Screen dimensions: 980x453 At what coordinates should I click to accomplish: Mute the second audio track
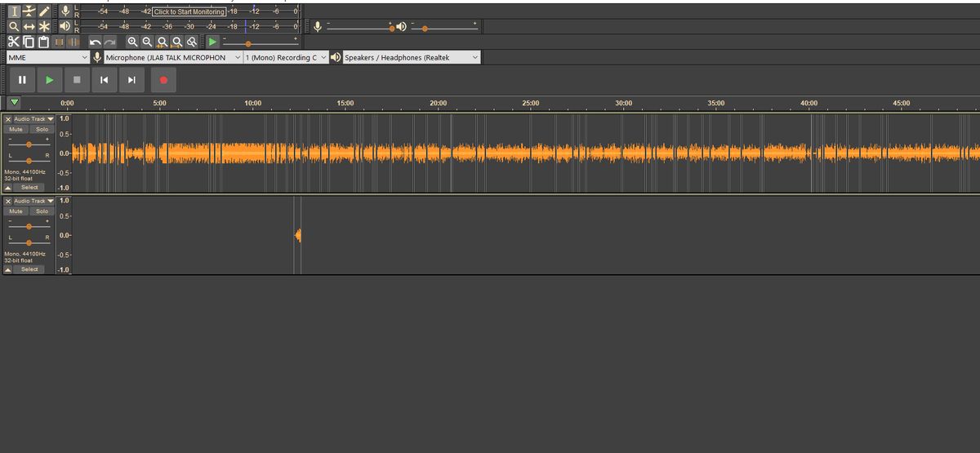point(16,211)
